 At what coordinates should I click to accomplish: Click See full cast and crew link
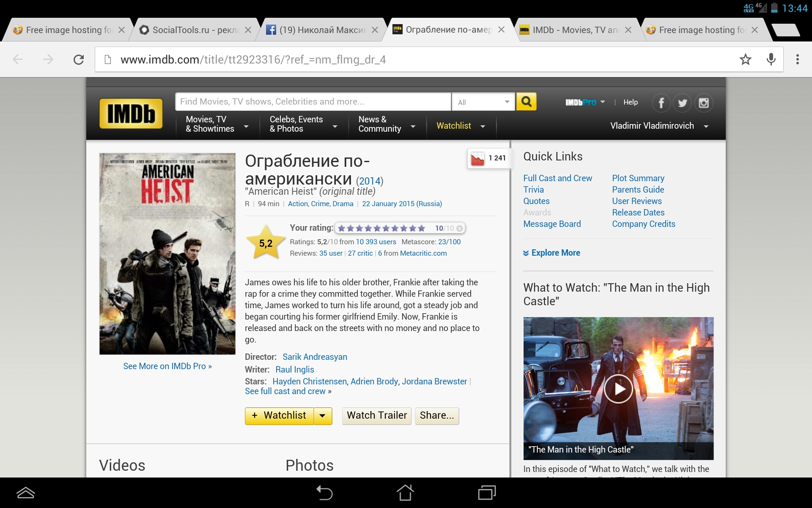click(285, 392)
